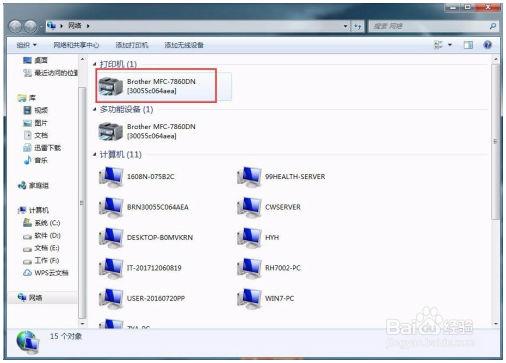Screen dimensions: 506x363
Task: Select 最近访问的位置 in navigation pane
Action: point(50,73)
